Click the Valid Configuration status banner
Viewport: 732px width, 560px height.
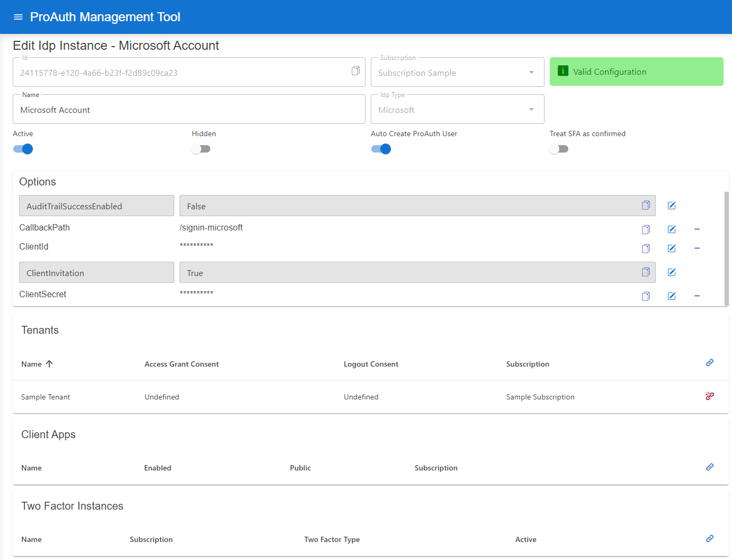pos(636,72)
